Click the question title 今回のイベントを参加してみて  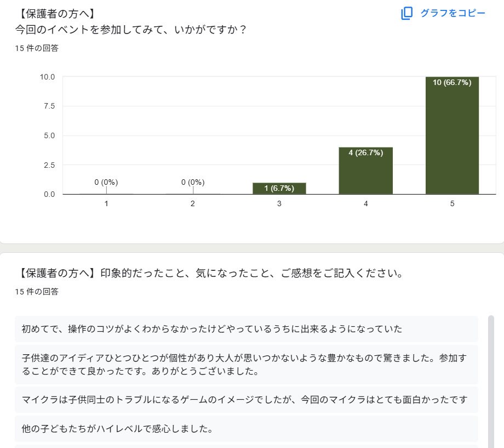pyautogui.click(x=130, y=30)
